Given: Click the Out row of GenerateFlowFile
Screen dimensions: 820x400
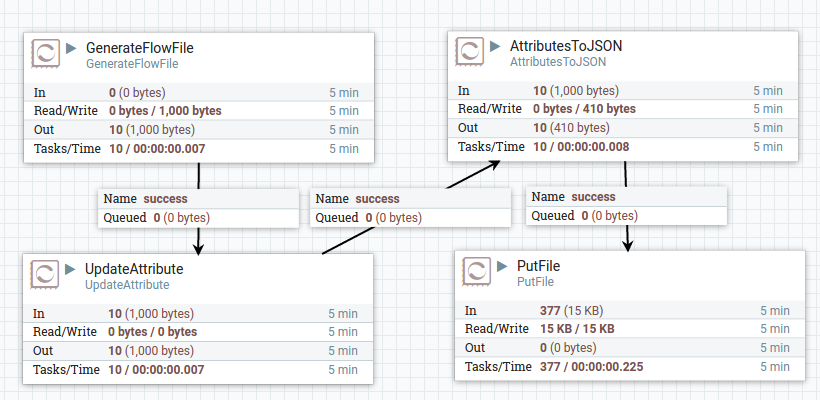Looking at the screenshot, I should pos(199,130).
